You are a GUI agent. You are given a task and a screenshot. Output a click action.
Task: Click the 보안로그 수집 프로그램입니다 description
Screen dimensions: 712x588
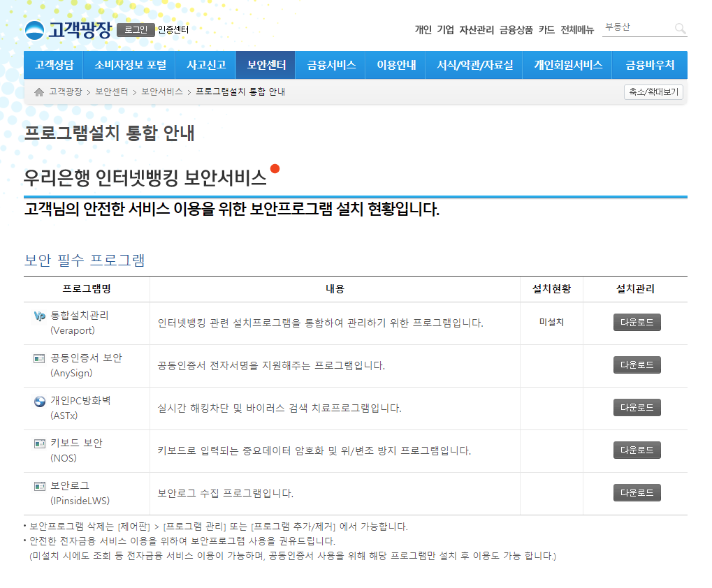[x=226, y=493]
